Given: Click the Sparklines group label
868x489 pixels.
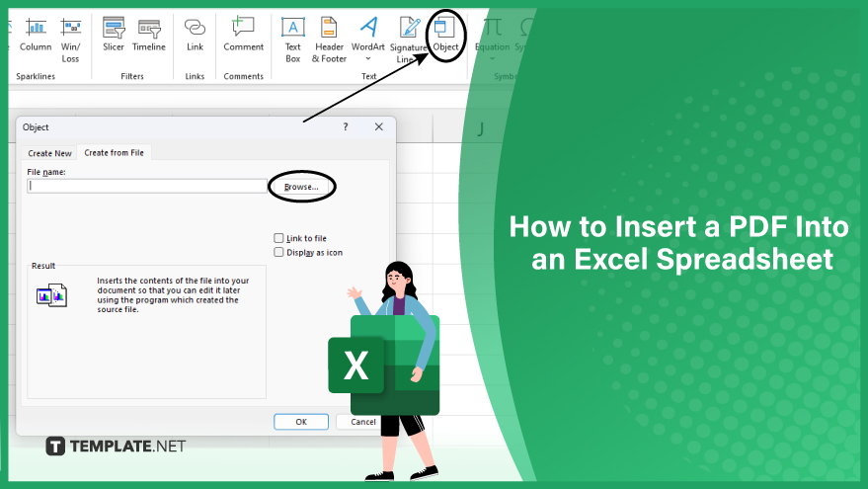Looking at the screenshot, I should point(36,76).
